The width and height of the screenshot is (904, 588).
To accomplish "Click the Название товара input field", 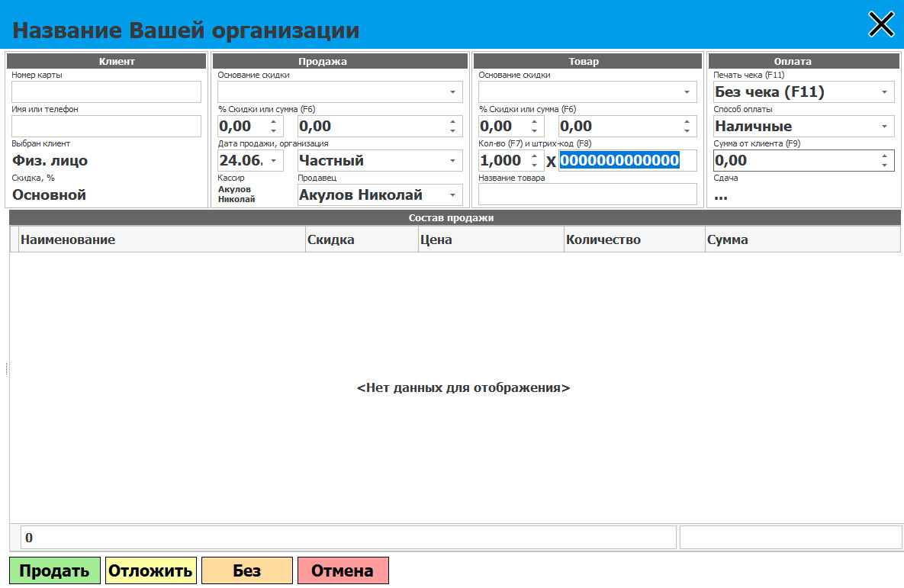I will point(587,194).
